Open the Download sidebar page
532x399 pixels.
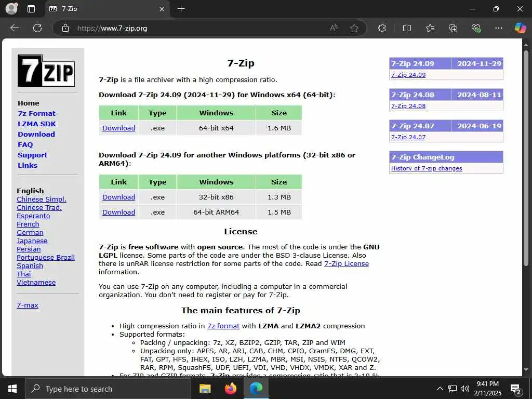(x=36, y=135)
